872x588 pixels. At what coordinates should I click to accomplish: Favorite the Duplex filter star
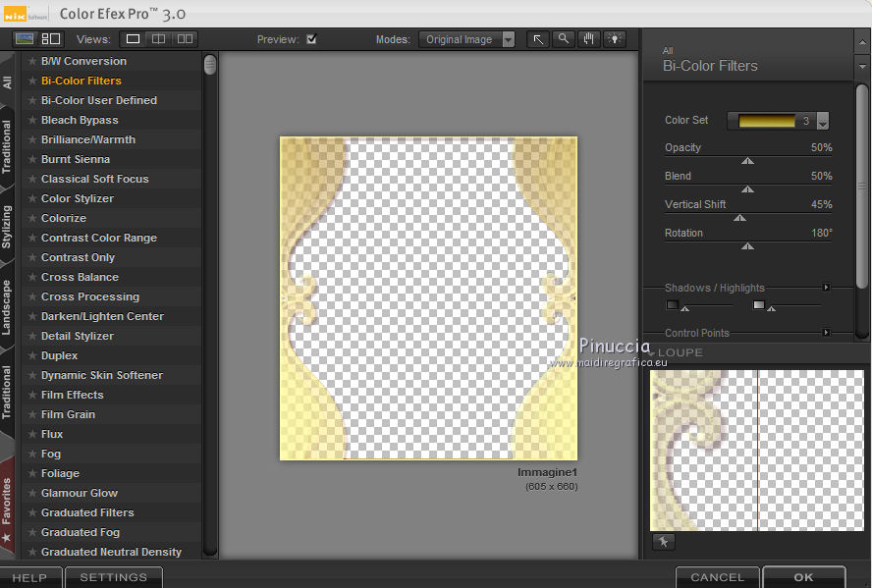[x=32, y=355]
